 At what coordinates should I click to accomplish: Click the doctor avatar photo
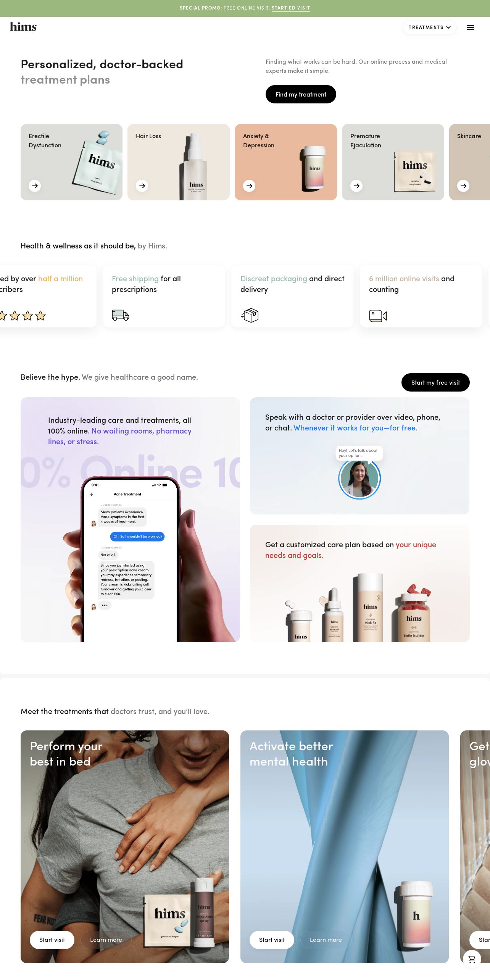point(359,478)
